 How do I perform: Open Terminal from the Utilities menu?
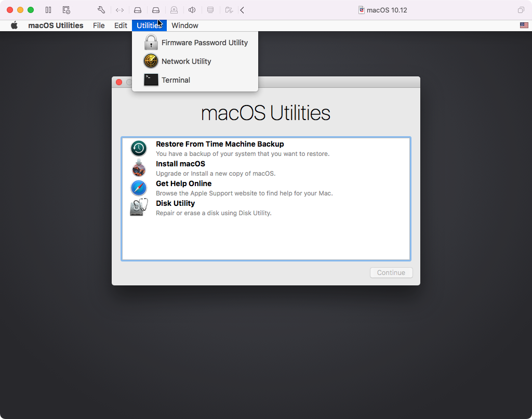pyautogui.click(x=195, y=80)
